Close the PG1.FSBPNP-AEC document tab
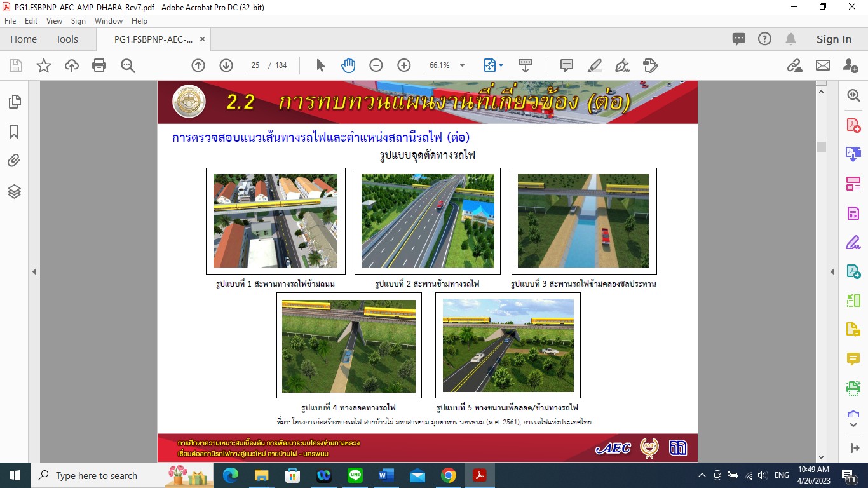868x488 pixels. 202,39
